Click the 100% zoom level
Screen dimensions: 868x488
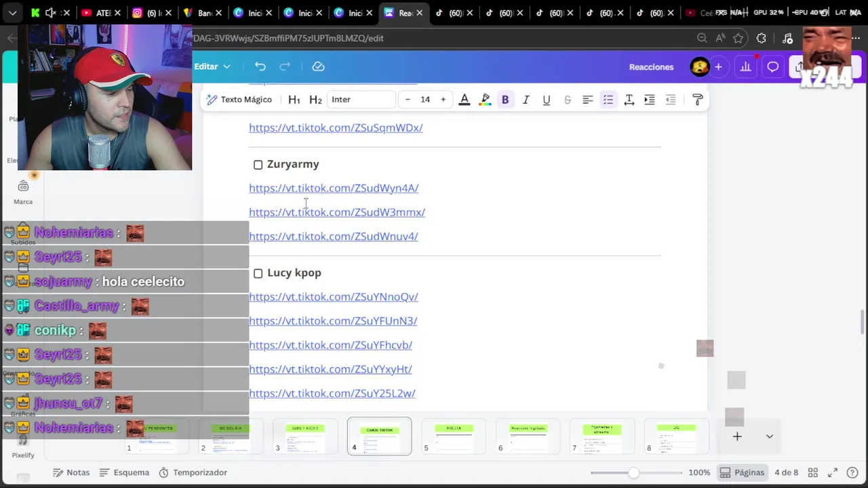(699, 472)
